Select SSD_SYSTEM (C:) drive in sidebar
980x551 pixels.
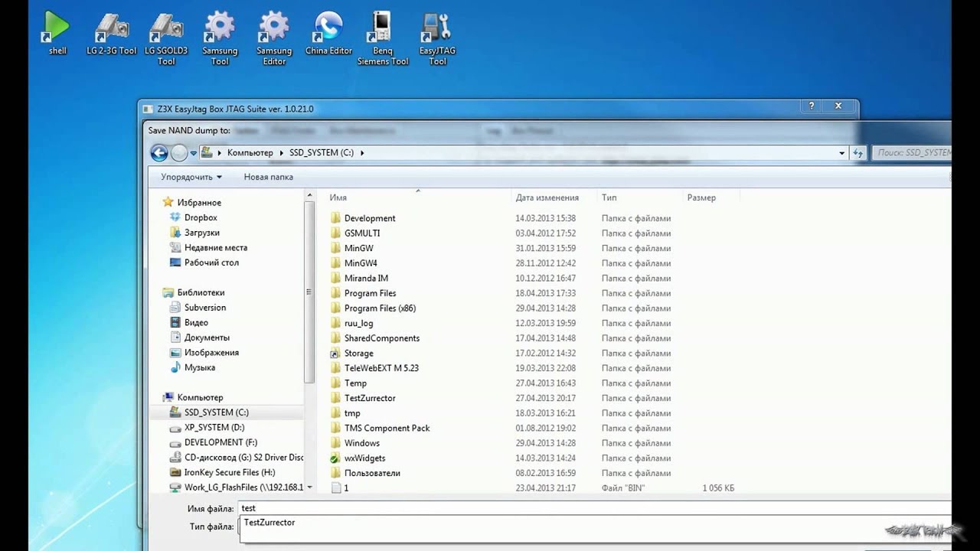217,412
